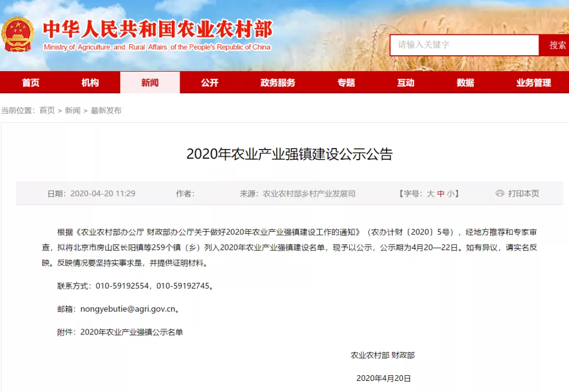Open attachment 2020年农业产业强镇公示名单
Screen dimensions: 569x392
point(131,332)
